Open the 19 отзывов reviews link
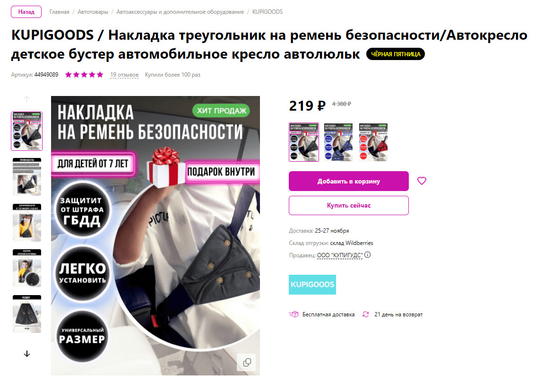The width and height of the screenshot is (544, 392). [124, 75]
